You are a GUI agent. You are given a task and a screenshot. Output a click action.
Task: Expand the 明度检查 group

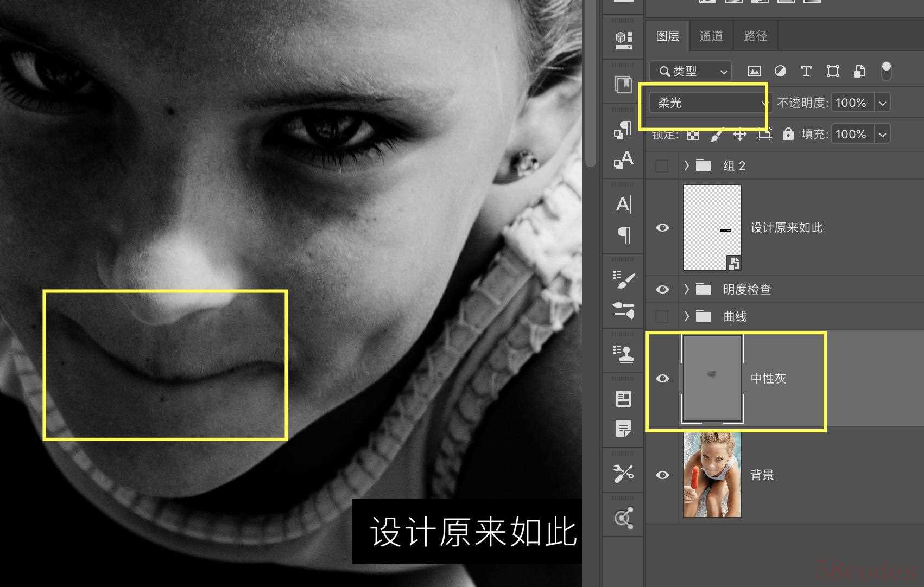pos(687,289)
